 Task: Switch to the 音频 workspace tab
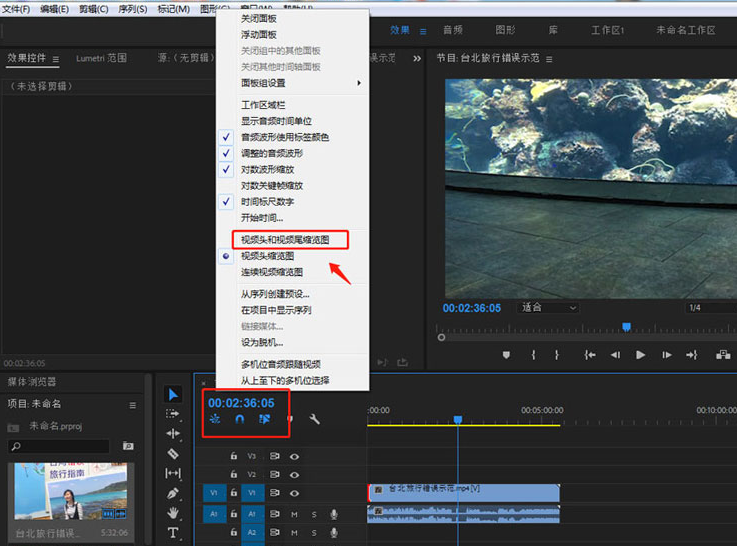coord(452,30)
